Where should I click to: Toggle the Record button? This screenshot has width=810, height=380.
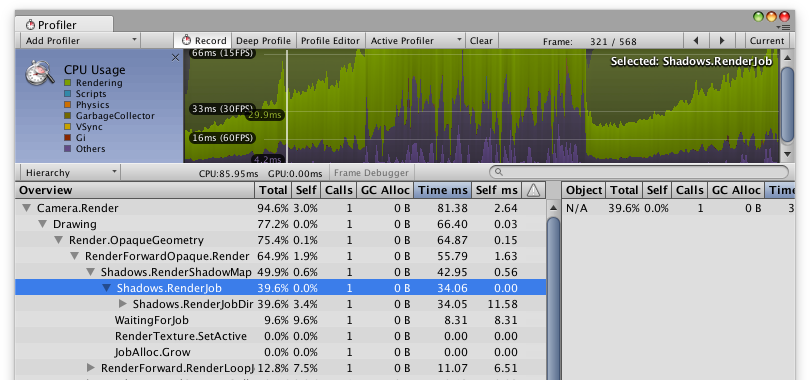pyautogui.click(x=203, y=41)
